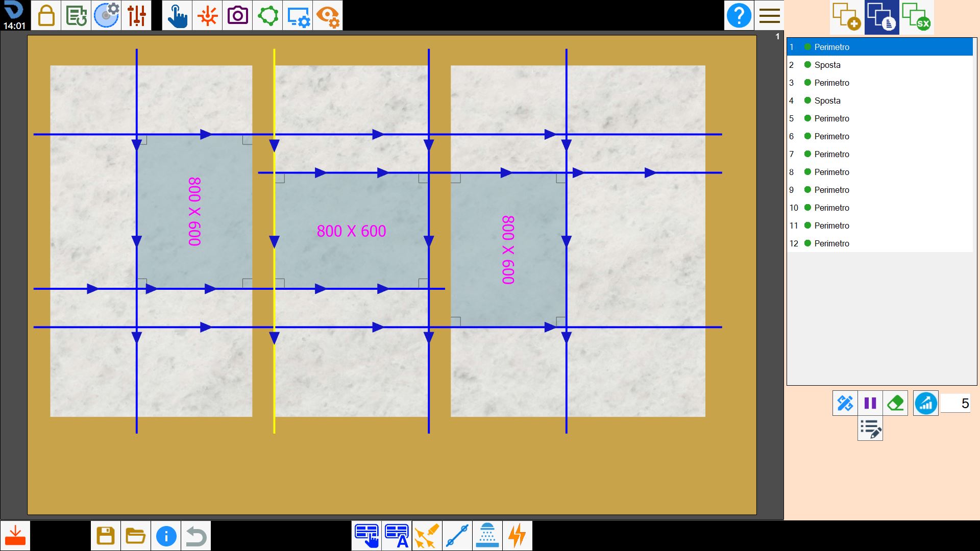Click the save floppy disk icon

pos(106,536)
